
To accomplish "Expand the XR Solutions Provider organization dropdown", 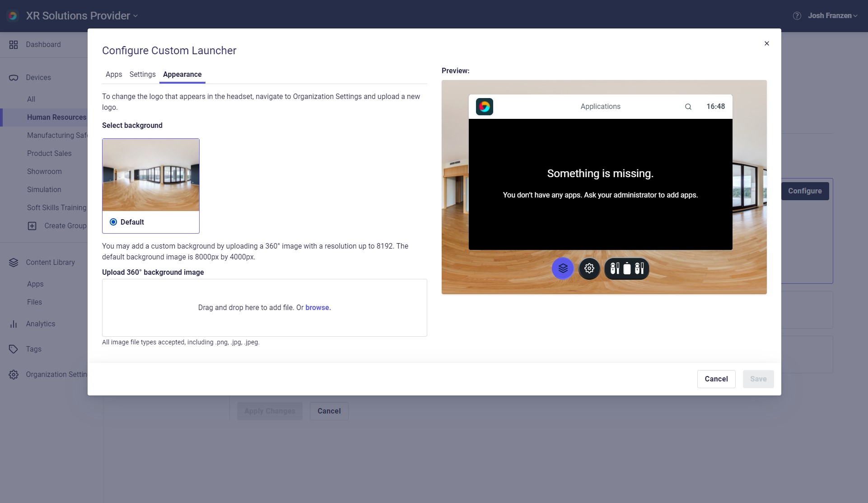I will [82, 16].
